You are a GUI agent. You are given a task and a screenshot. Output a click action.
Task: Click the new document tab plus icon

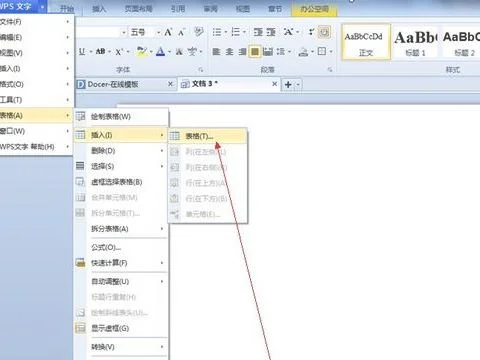click(288, 85)
